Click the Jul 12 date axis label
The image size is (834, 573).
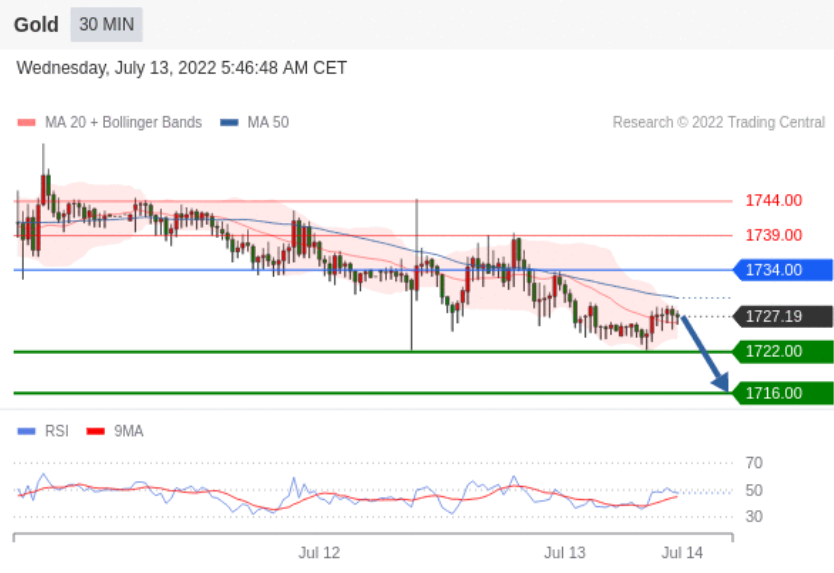pyautogui.click(x=319, y=553)
